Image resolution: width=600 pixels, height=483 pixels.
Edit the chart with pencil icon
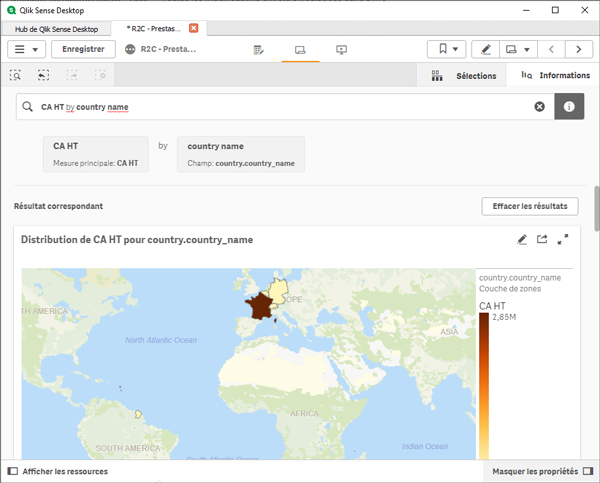[x=522, y=240]
